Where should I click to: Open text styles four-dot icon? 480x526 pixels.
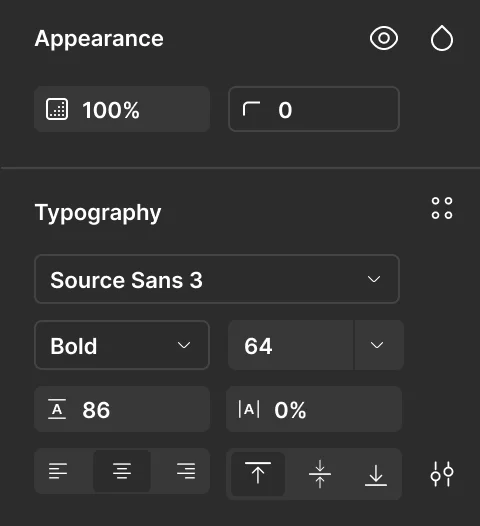(x=442, y=208)
